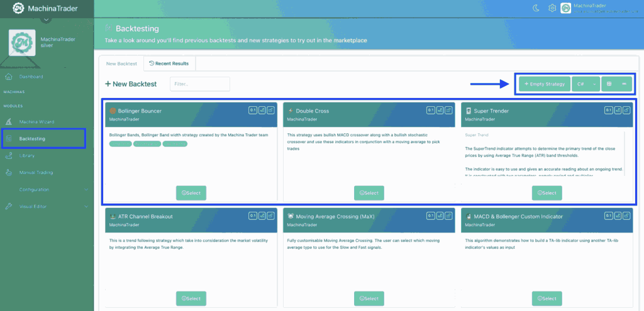
Task: Click Double Cross branch icon
Action: click(440, 110)
